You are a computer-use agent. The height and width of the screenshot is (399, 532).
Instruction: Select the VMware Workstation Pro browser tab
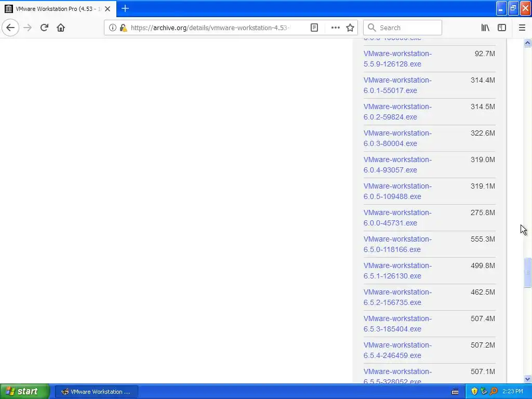(58, 9)
